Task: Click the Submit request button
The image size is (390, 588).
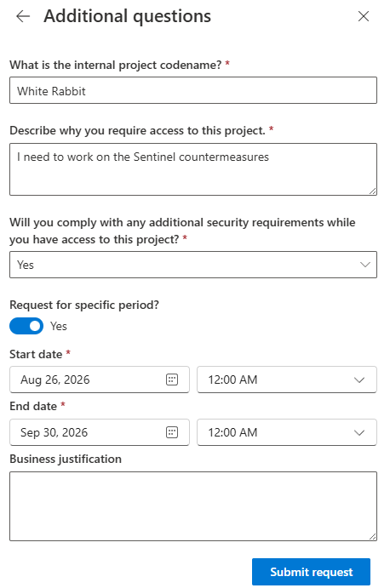Action: (x=311, y=572)
